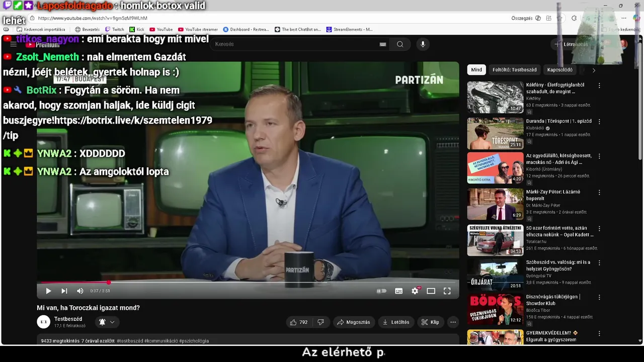Screen dimensions: 644x362
Task: Mute the video volume
Action: (80, 291)
